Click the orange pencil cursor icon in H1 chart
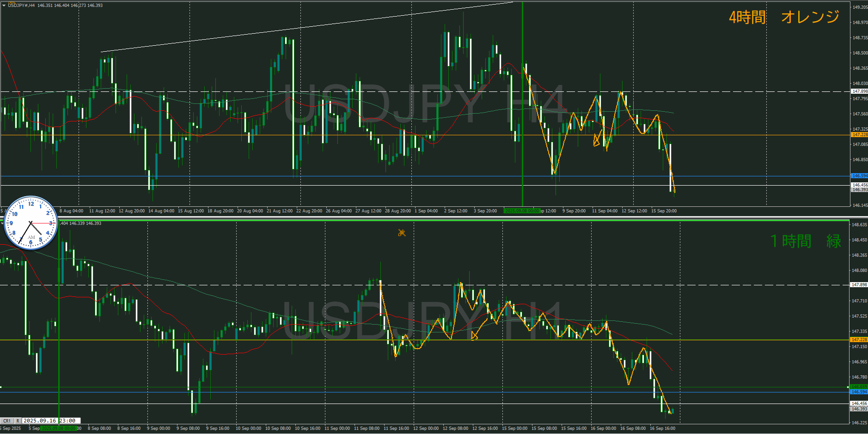 [x=402, y=233]
